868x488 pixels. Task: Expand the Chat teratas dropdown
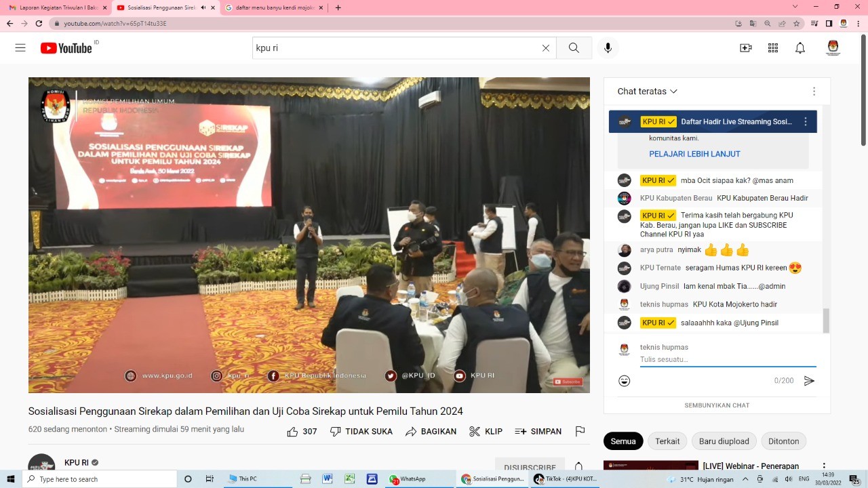[x=647, y=91]
